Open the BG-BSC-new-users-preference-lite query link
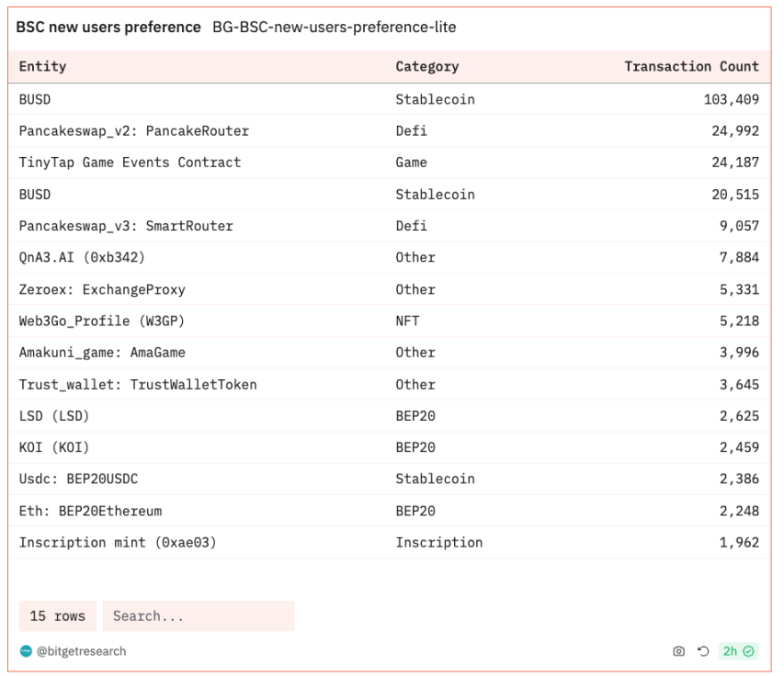 pos(334,28)
